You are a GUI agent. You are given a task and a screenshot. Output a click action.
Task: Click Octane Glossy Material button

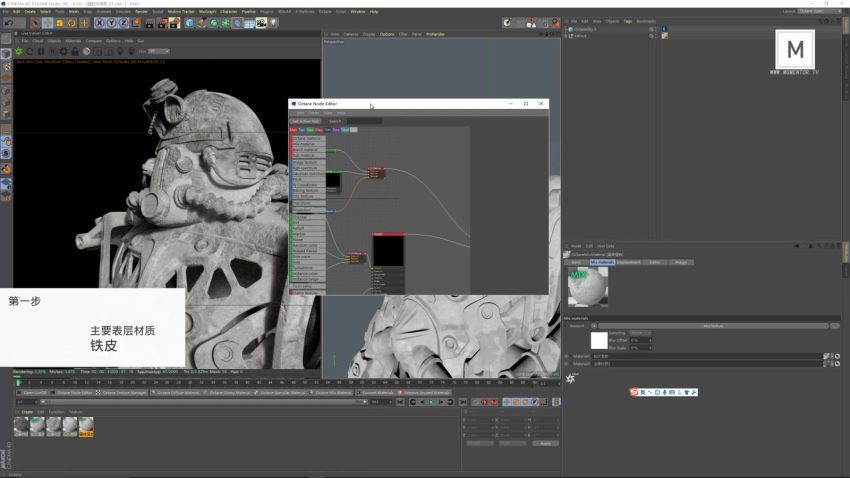pos(227,392)
